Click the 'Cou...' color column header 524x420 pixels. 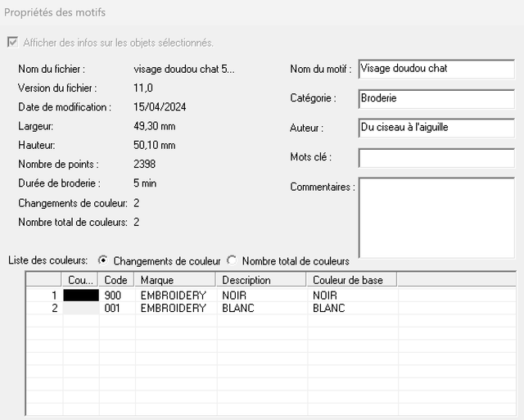(80, 280)
